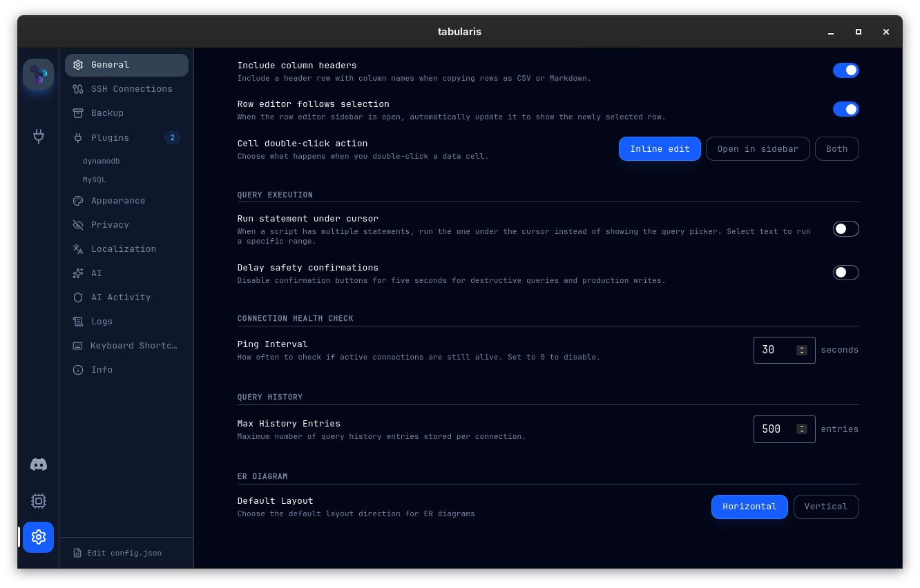Open SSH Connections settings
The image size is (920, 588).
tap(126, 89)
